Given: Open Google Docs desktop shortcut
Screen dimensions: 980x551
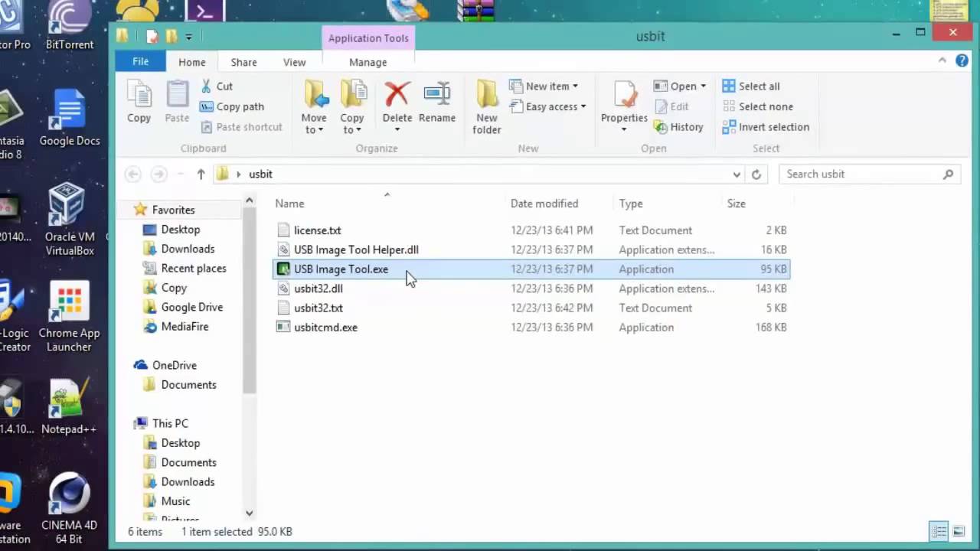Looking at the screenshot, I should (70, 119).
